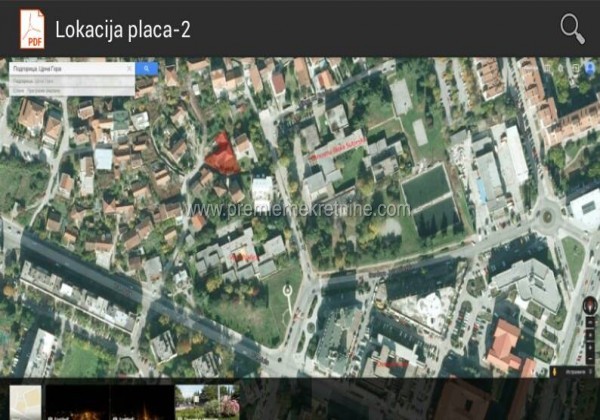Screen dimensions: 600x420
Task: Open the first dark night photo thumbnail
Action: point(77,401)
